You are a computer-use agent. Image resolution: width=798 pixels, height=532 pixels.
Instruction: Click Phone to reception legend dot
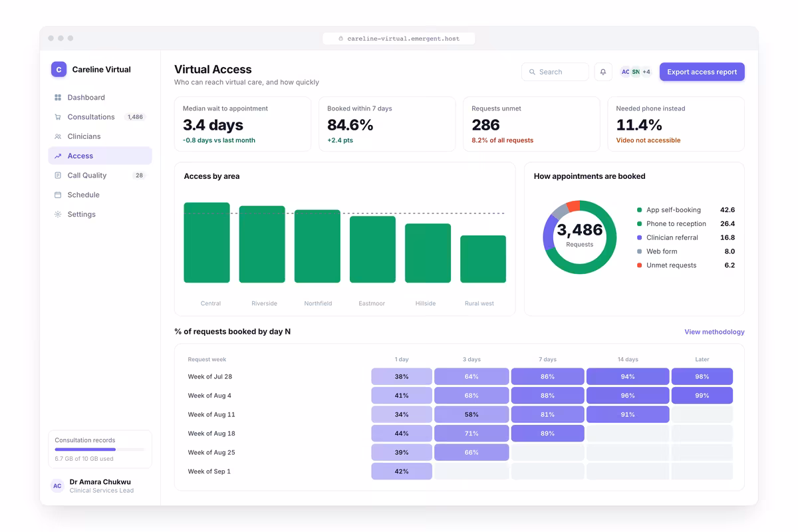(x=639, y=224)
